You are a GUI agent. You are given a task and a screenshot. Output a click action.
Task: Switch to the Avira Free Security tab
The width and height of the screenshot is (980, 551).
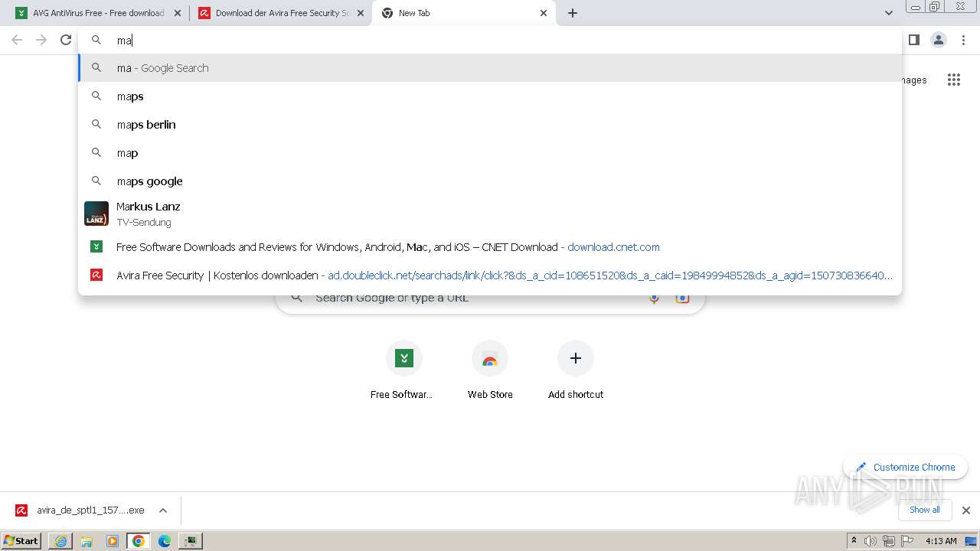point(280,13)
